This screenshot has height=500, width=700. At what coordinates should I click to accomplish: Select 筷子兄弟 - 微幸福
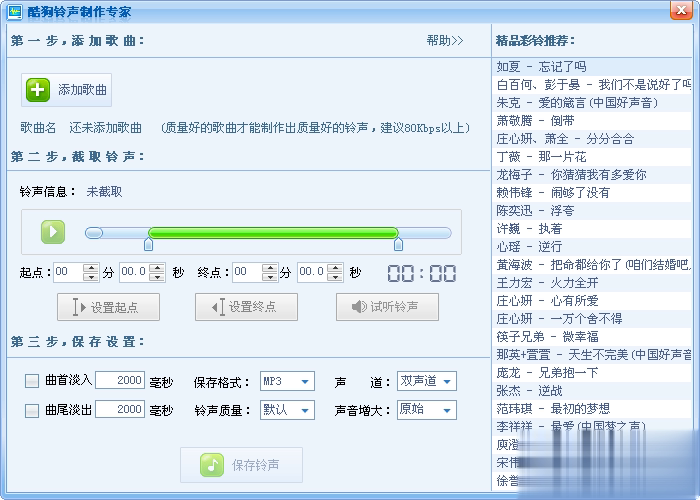point(592,337)
